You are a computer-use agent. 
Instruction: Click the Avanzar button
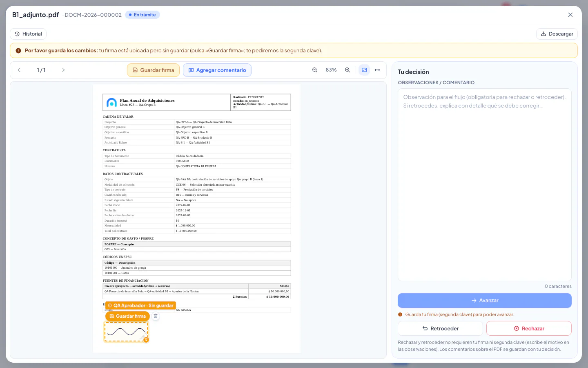point(485,301)
